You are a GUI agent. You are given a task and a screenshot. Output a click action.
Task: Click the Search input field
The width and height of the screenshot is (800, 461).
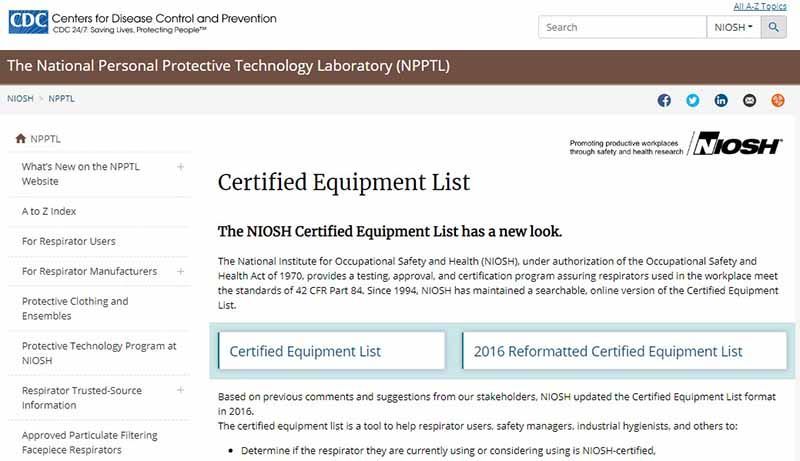[622, 27]
